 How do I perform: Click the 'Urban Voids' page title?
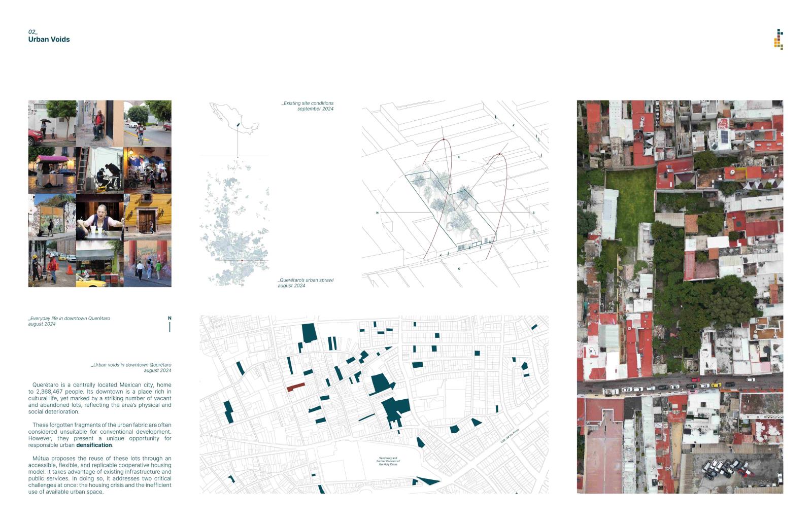pyautogui.click(x=49, y=39)
